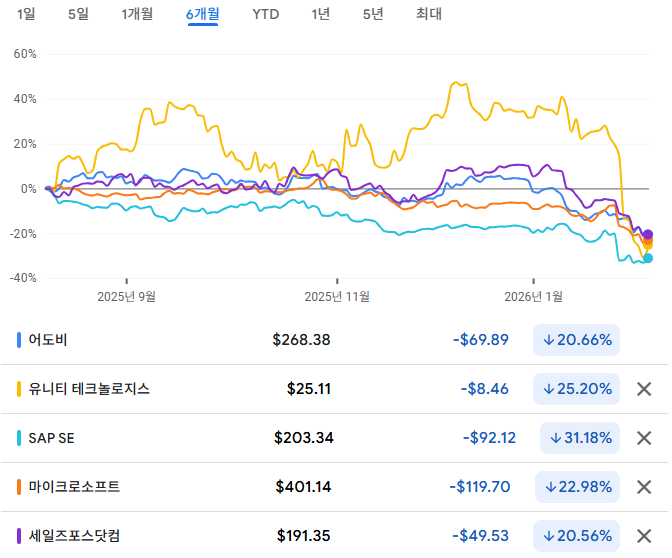The height and width of the screenshot is (558, 672).
Task: Click the -20% y-axis label
Action: tap(23, 234)
